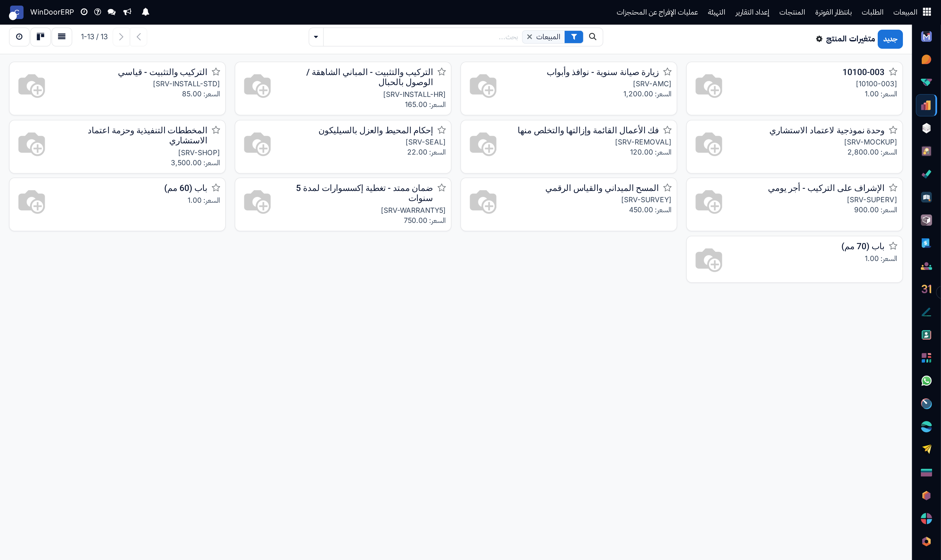Go to the previous page arrow
941x560 pixels.
tap(139, 37)
